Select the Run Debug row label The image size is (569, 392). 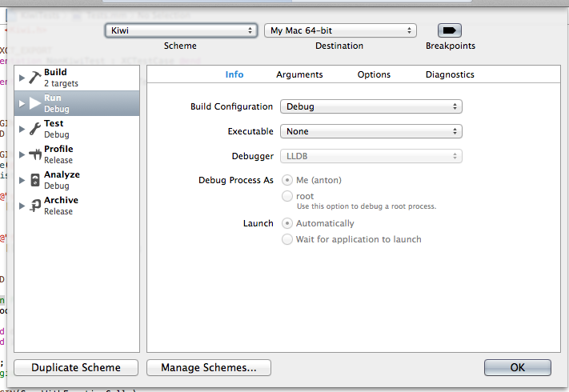(57, 103)
